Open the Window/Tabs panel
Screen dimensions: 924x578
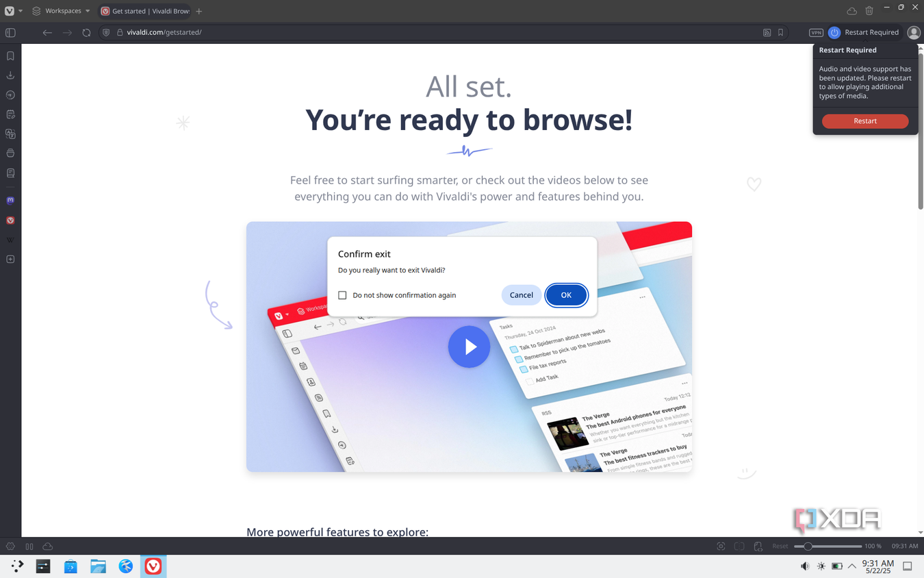pos(10,153)
